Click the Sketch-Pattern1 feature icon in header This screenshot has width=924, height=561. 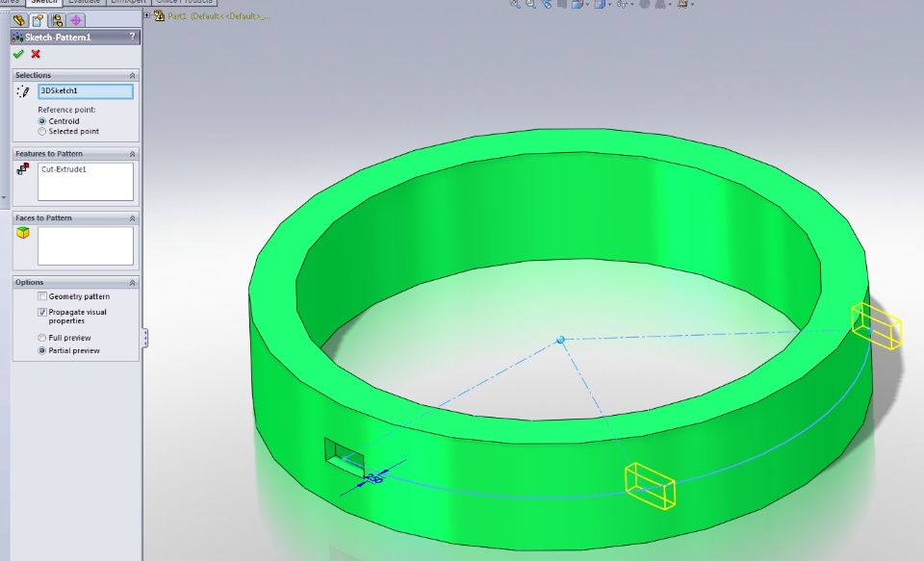(17, 38)
